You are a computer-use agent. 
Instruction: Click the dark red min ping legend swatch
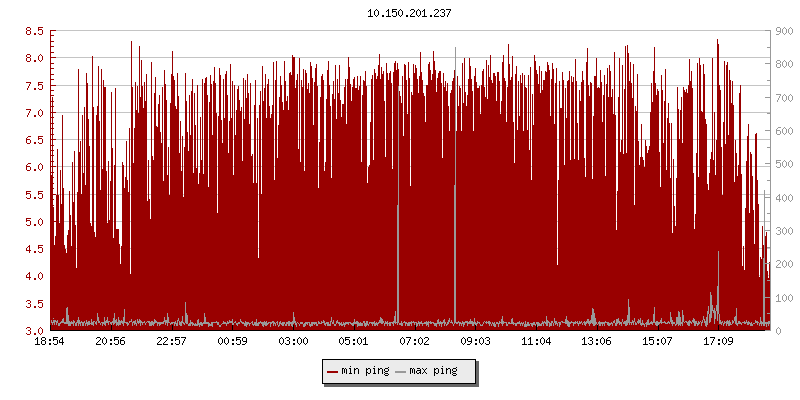[334, 371]
